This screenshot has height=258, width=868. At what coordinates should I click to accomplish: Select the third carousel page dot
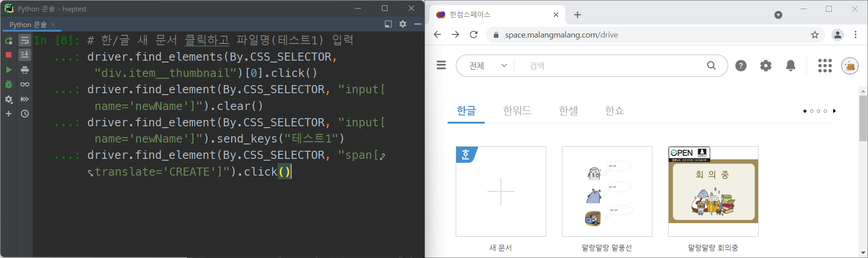point(818,111)
